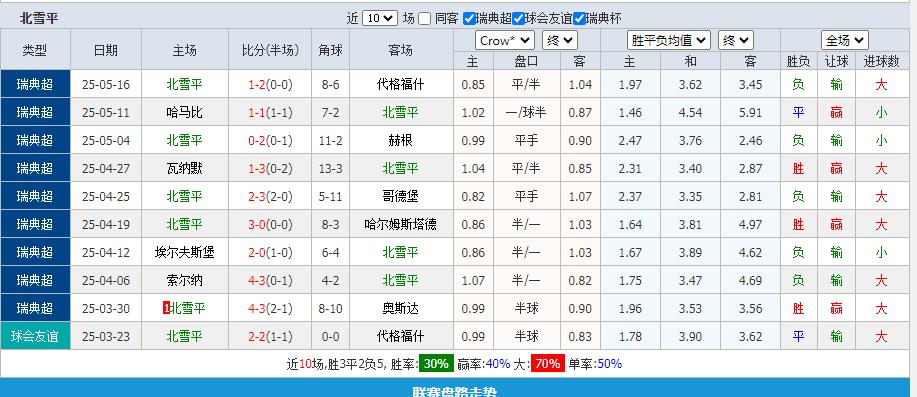Viewport: 917px width, 397px height.
Task: Click the red card marker before 北雪平
Action: pos(166,308)
